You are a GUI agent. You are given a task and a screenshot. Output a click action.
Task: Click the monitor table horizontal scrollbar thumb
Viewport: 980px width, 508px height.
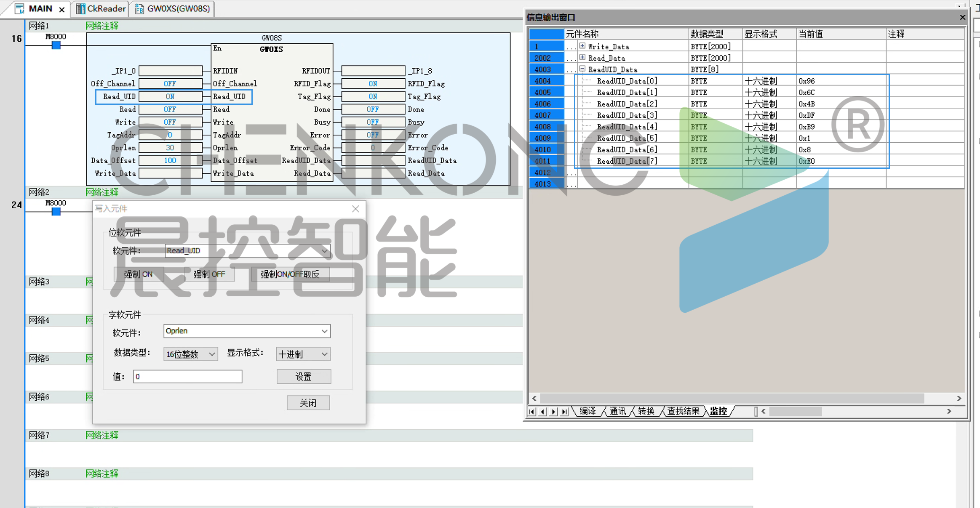click(732, 398)
